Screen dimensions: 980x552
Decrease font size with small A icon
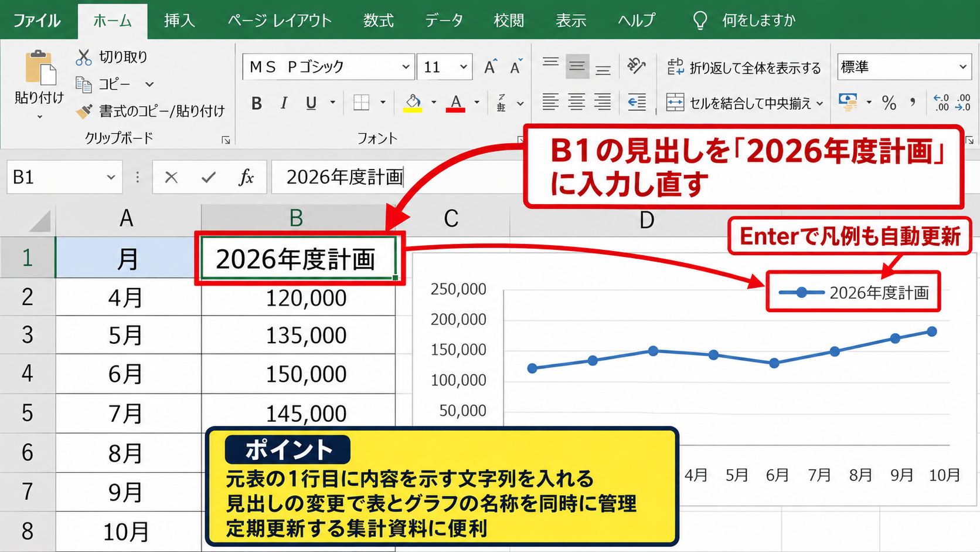[516, 67]
